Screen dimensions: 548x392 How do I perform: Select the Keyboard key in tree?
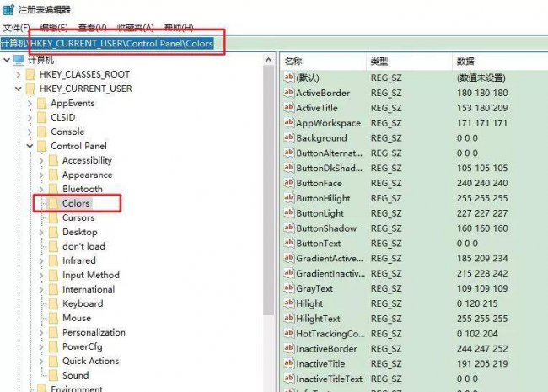pos(83,303)
